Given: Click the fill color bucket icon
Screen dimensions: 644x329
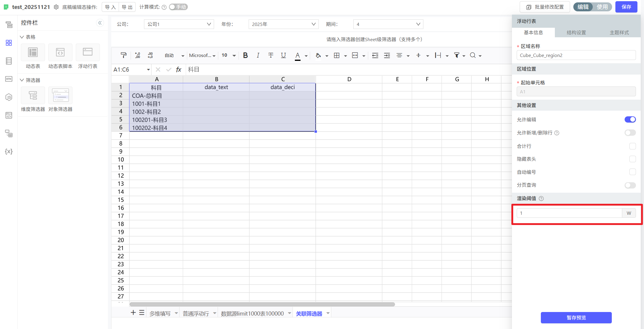Looking at the screenshot, I should click(318, 55).
